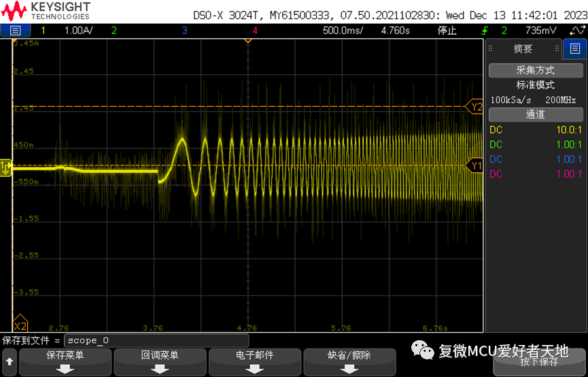Open the 缺省/擦除 softkey menu
Screen dimensions: 588x377
[349, 362]
